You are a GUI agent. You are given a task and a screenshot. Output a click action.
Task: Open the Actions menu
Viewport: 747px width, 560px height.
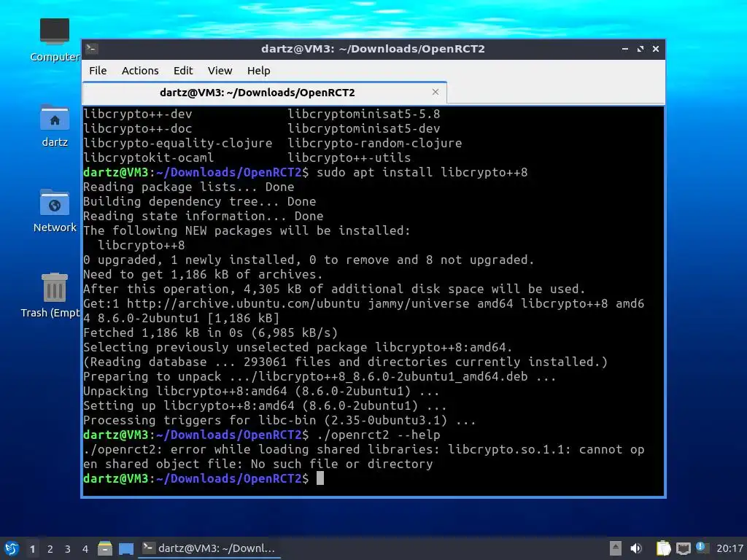point(140,71)
